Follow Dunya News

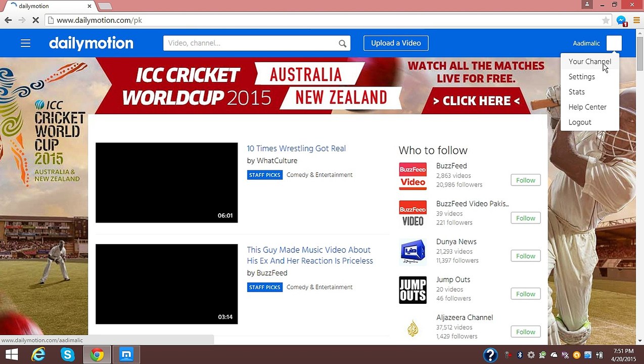(525, 256)
